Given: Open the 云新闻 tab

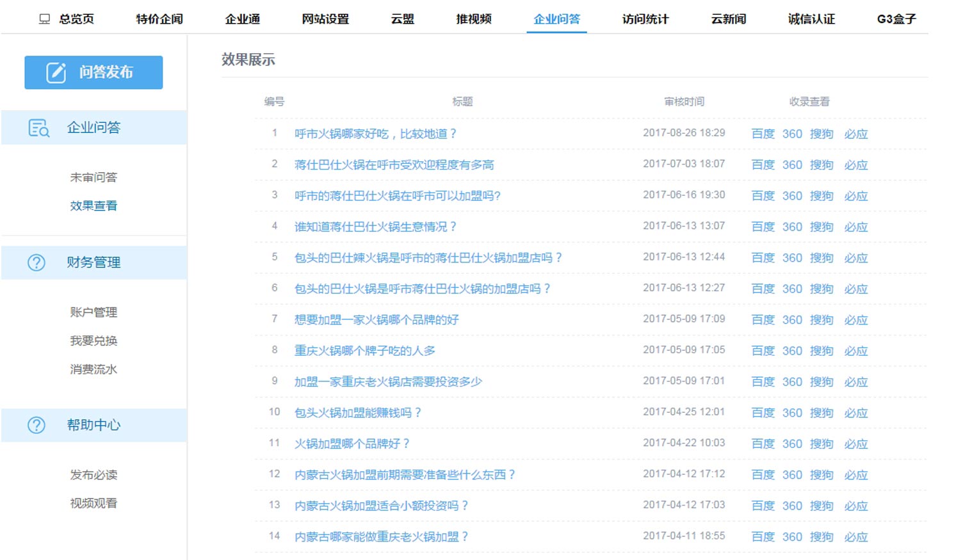Looking at the screenshot, I should pyautogui.click(x=729, y=19).
